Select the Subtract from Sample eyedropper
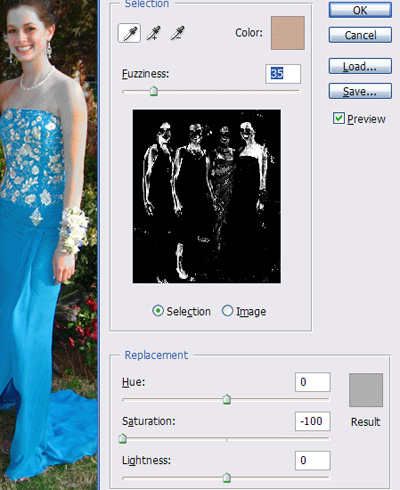Image resolution: width=400 pixels, height=490 pixels. (178, 33)
